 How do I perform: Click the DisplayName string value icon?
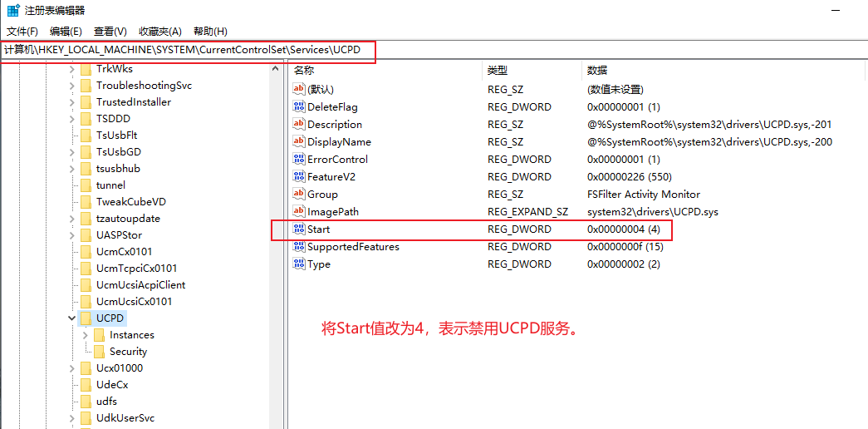(x=299, y=141)
